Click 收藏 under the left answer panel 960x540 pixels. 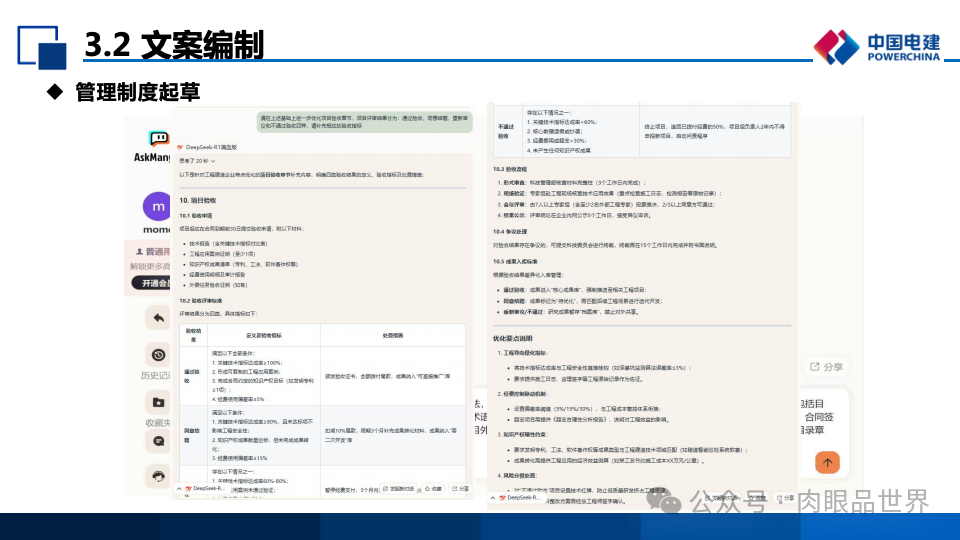click(433, 489)
